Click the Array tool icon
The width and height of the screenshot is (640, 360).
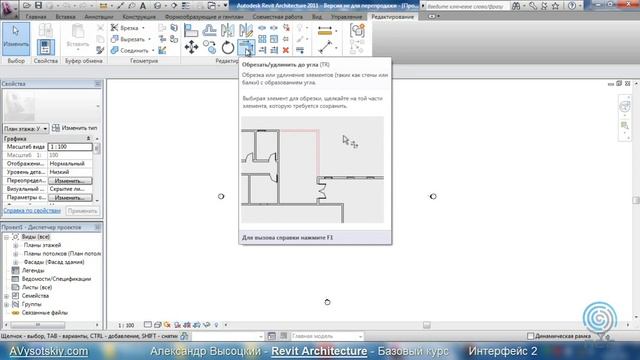click(x=262, y=39)
